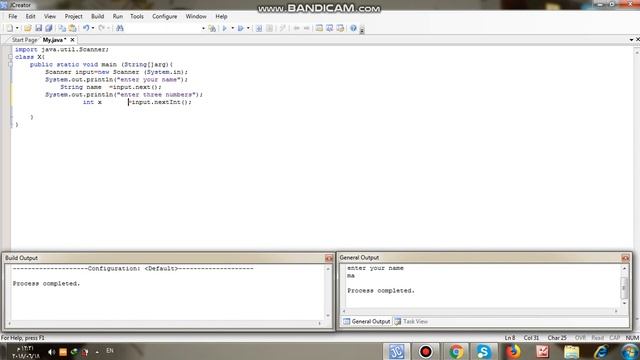Expand the Undo history dropdown arrow
Image resolution: width=640 pixels, height=360 pixels.
93,28
